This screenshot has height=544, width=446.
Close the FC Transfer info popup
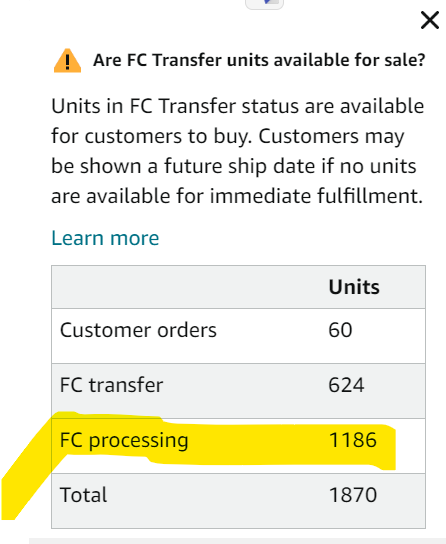click(x=430, y=20)
